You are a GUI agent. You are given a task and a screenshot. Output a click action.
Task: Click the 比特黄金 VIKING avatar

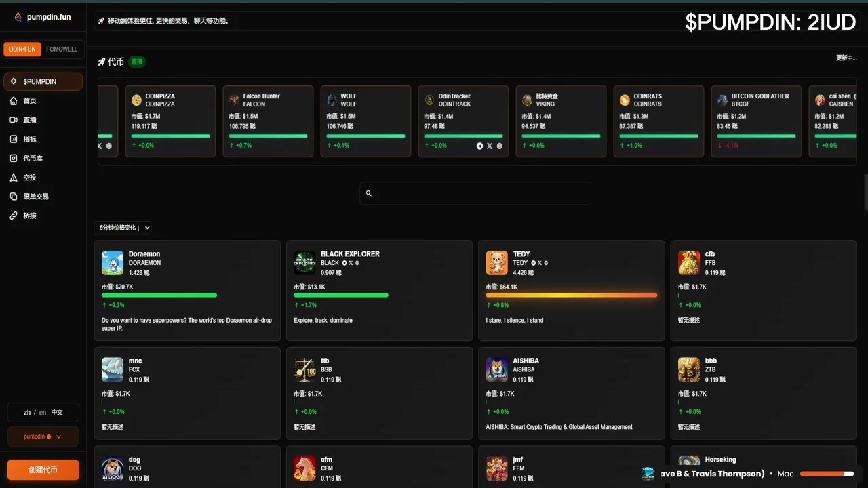point(527,100)
